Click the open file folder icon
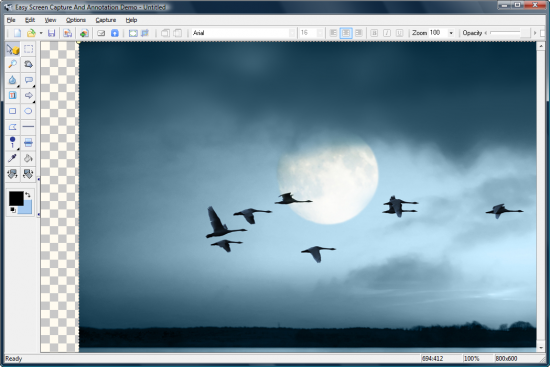This screenshot has width=550, height=367. (31, 33)
